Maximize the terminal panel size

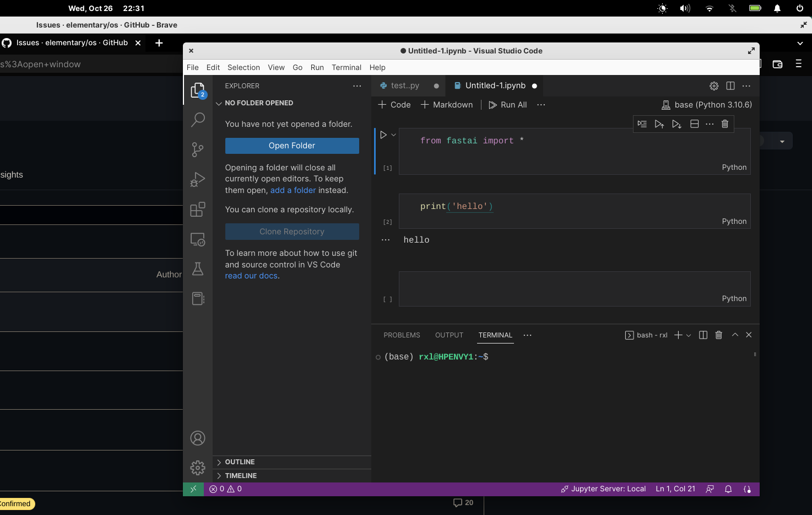click(735, 335)
